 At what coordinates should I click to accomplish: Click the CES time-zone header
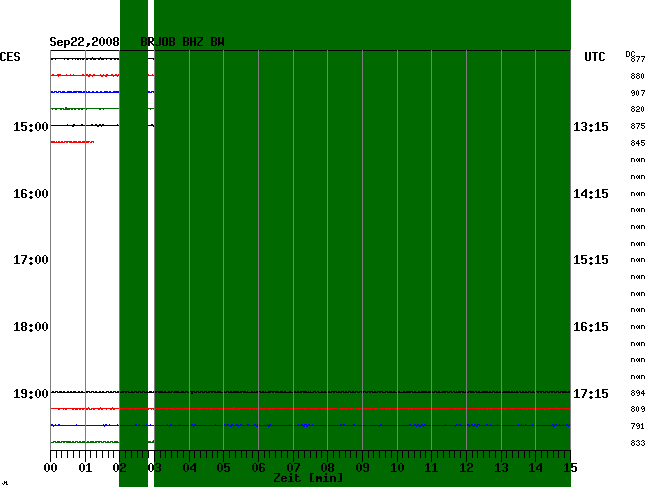(x=10, y=57)
